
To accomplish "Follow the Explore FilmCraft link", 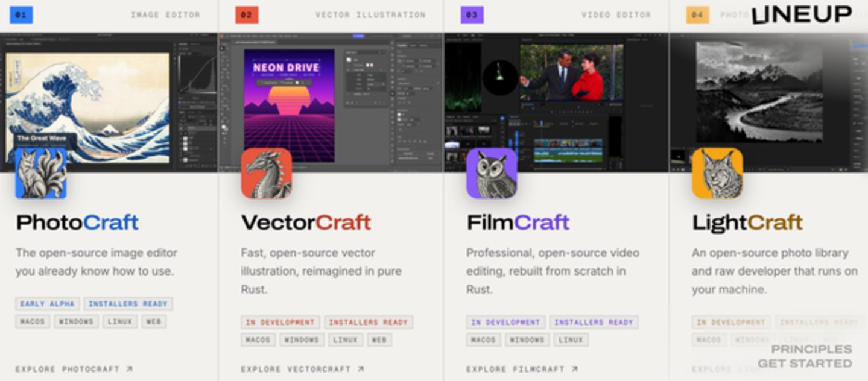I will 522,369.
